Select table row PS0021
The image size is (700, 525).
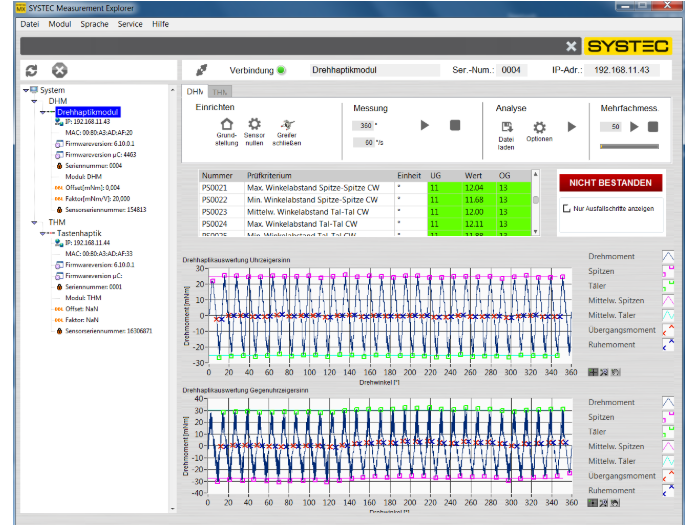pyautogui.click(x=365, y=188)
